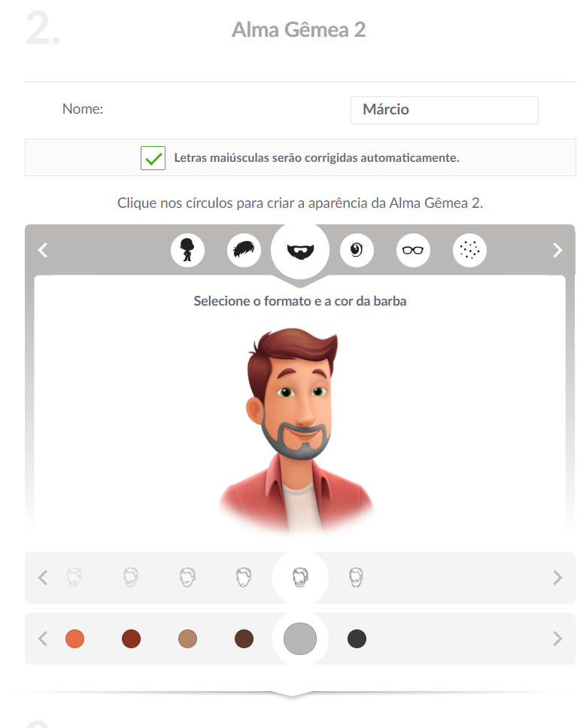The width and height of the screenshot is (586, 728).
Task: Open the eye category icon
Action: (357, 250)
